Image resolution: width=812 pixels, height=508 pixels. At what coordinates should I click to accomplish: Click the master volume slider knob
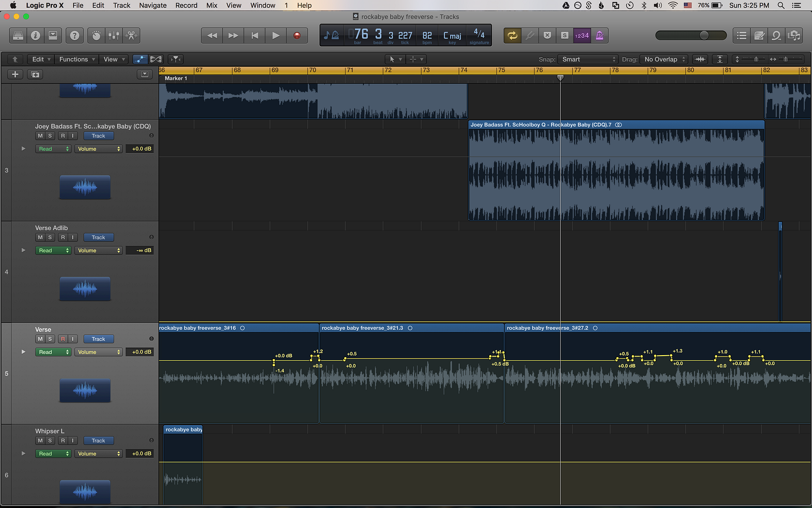click(x=704, y=36)
